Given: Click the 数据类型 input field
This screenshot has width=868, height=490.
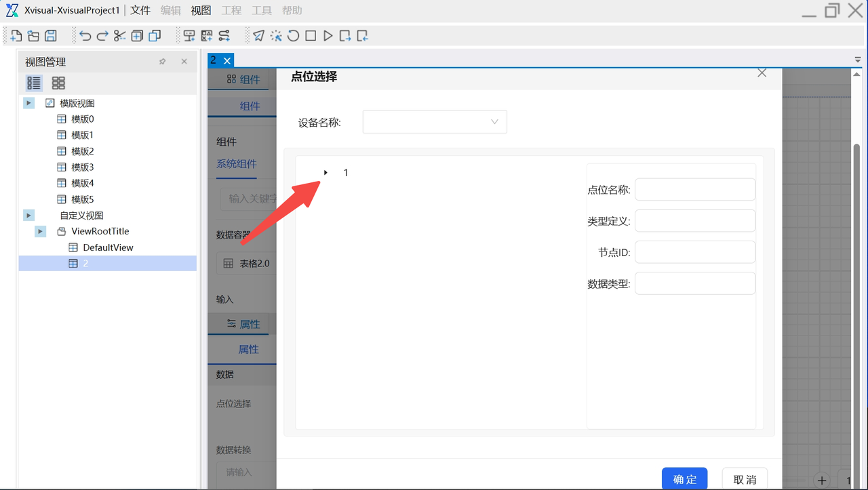Looking at the screenshot, I should point(695,283).
